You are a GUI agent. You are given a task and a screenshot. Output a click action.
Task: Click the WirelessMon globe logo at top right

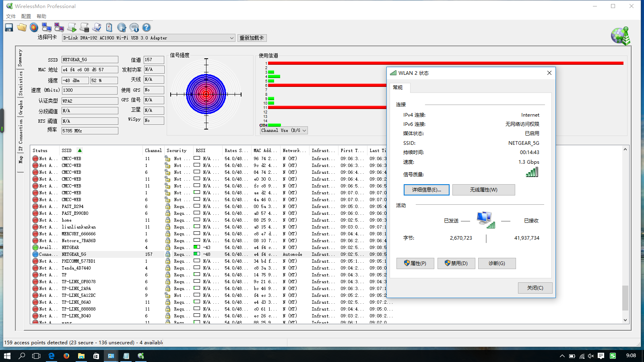click(620, 36)
